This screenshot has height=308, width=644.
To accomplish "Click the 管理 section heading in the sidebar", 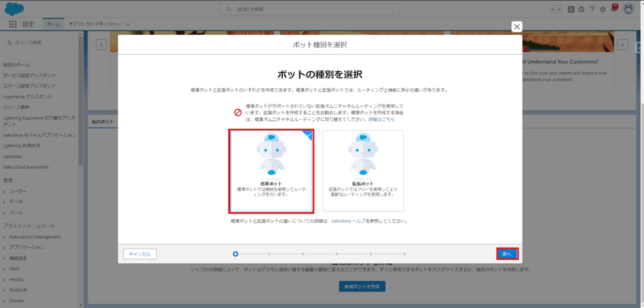I will (8, 181).
